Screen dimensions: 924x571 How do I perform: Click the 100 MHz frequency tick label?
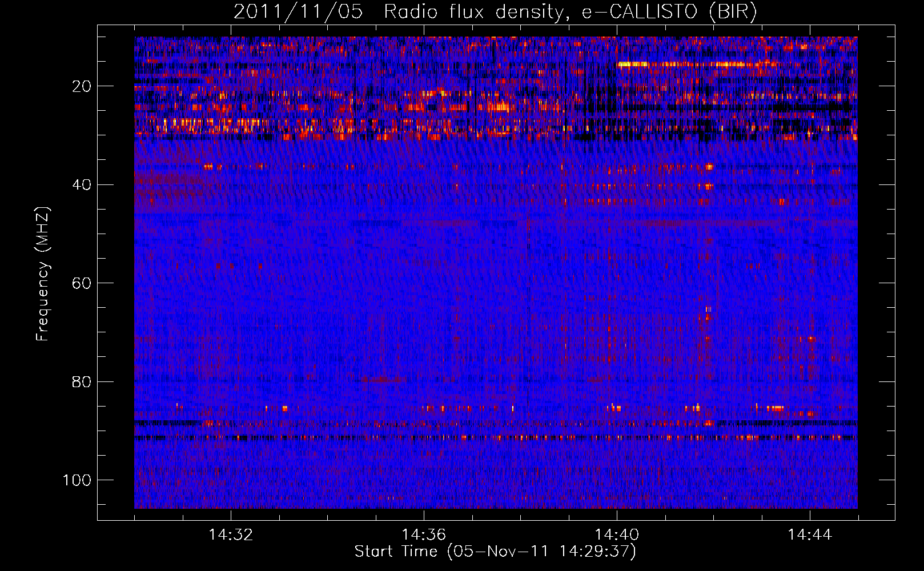[x=77, y=480]
